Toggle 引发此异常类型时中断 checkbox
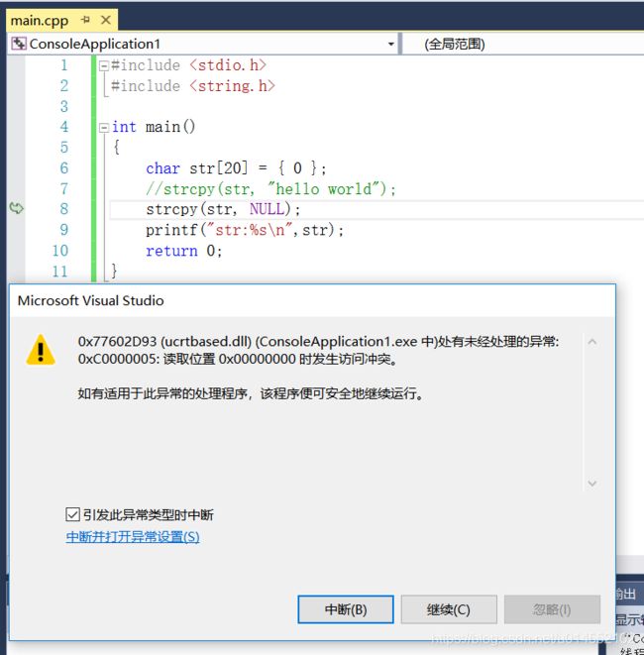The image size is (644, 655). pyautogui.click(x=72, y=514)
